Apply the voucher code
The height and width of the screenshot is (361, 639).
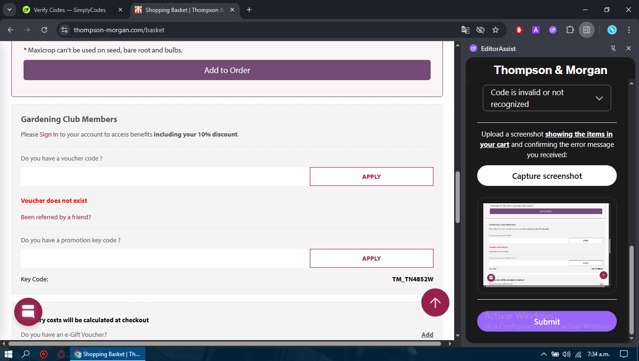coord(371,176)
